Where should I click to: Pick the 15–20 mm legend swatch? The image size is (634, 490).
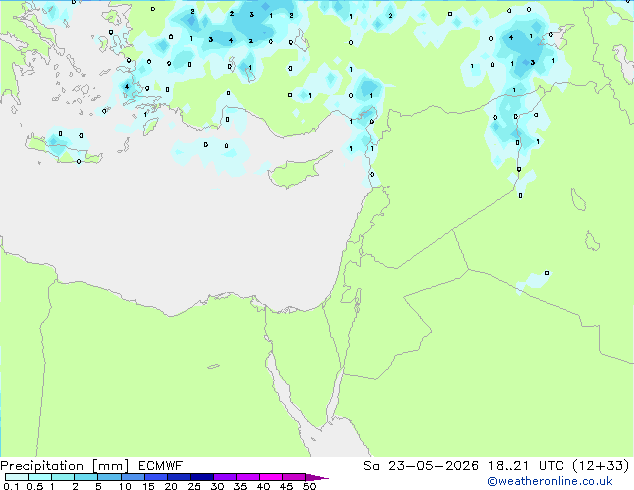click(x=155, y=477)
